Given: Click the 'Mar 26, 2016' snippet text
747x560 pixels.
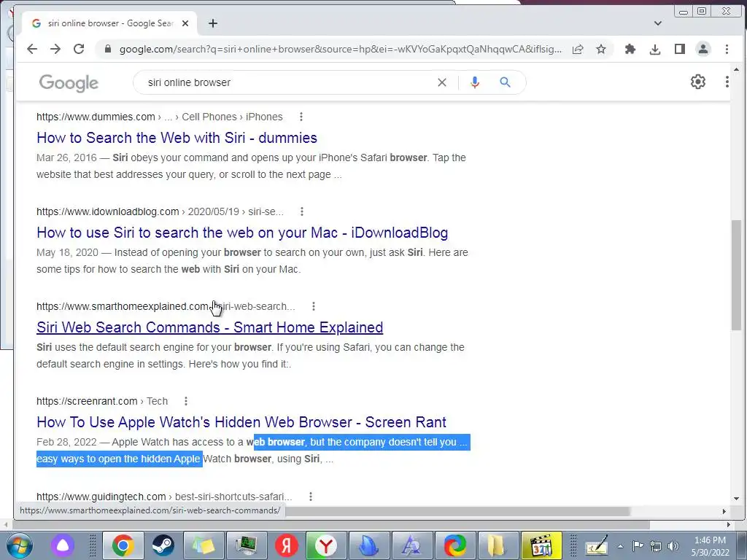Looking at the screenshot, I should (66, 157).
